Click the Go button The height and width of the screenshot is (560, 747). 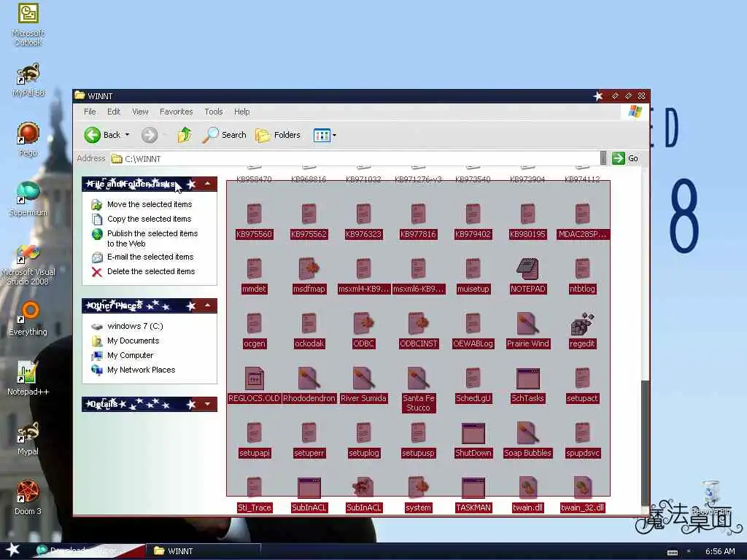point(625,158)
